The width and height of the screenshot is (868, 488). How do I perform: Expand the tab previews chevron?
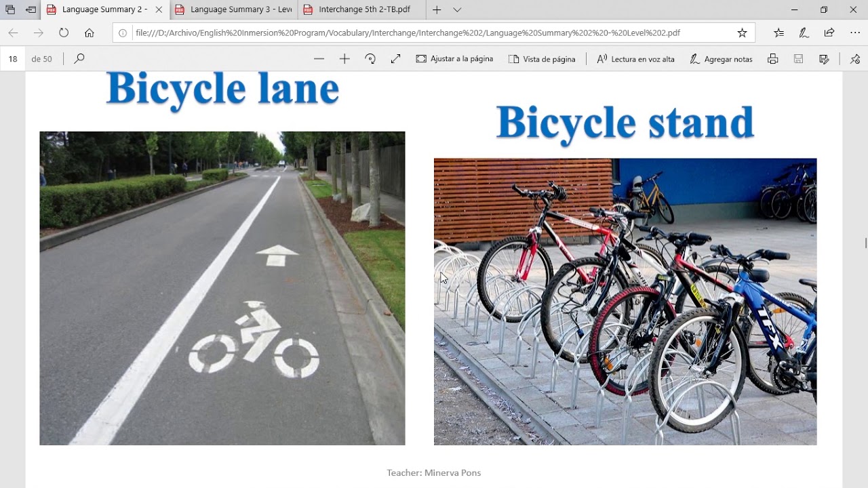(457, 9)
